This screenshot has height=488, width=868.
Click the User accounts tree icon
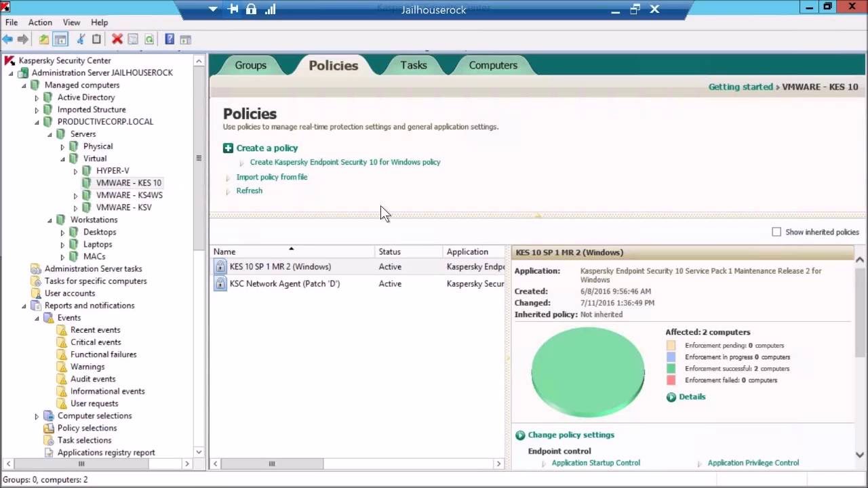[x=37, y=293]
